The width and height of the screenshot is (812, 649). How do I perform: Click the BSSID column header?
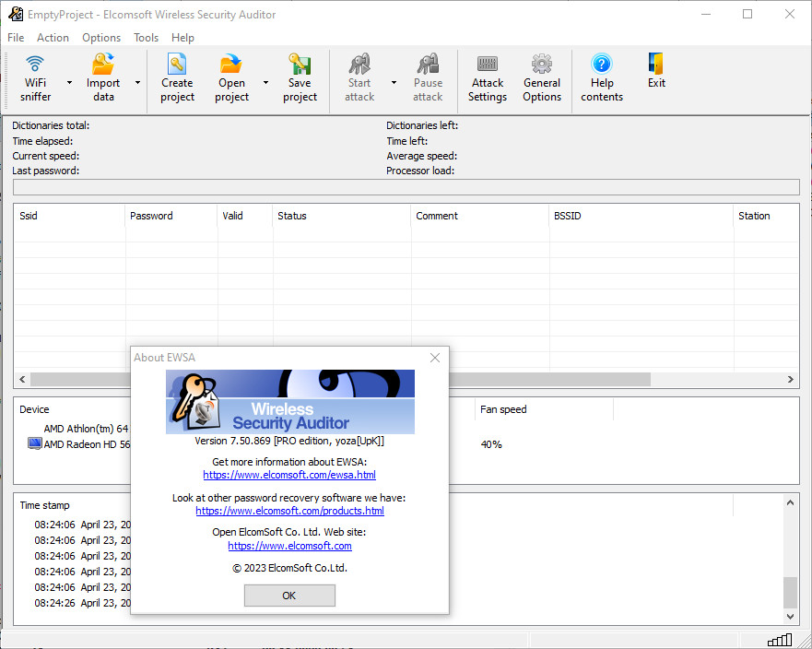coord(641,216)
